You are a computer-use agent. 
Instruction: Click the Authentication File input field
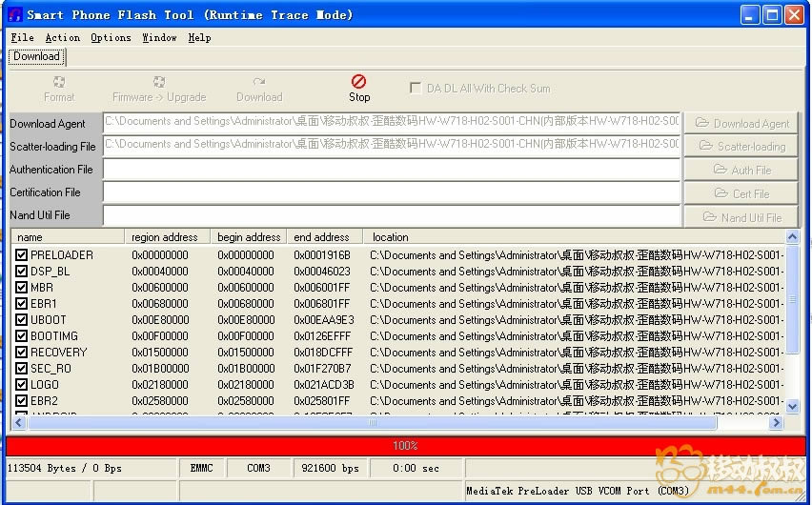(x=391, y=170)
